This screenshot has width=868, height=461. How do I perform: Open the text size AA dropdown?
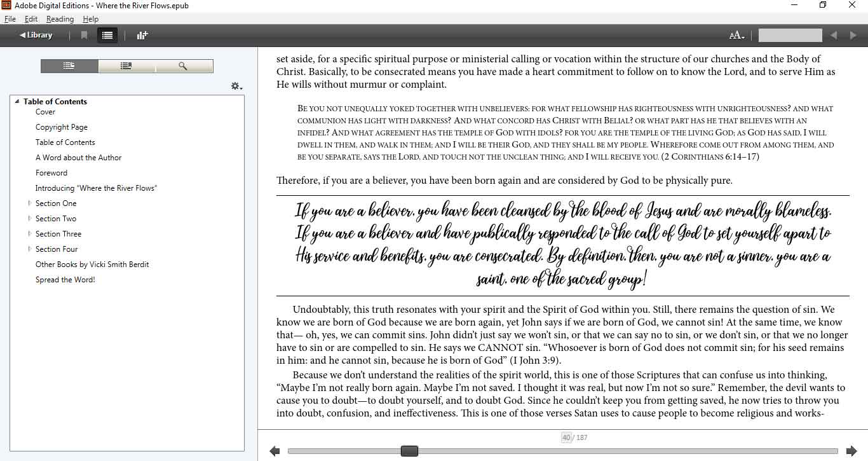[737, 36]
